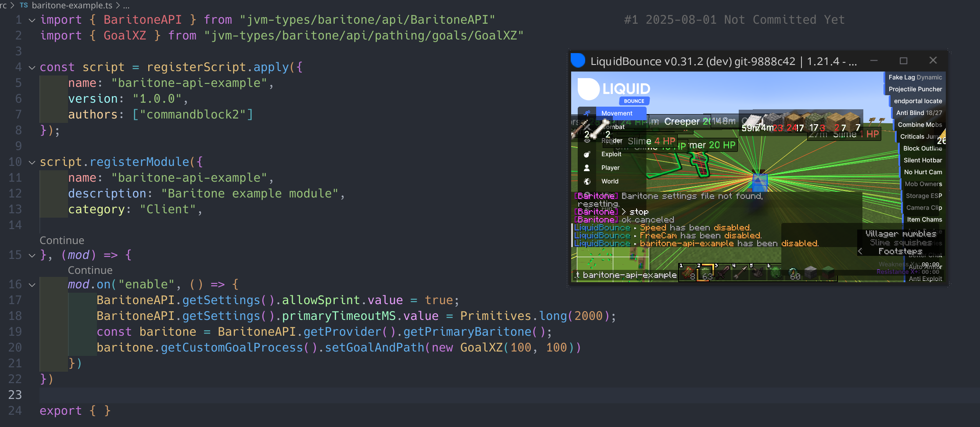Click the Player person icon
Viewport: 980px width, 427px height.
pos(587,168)
